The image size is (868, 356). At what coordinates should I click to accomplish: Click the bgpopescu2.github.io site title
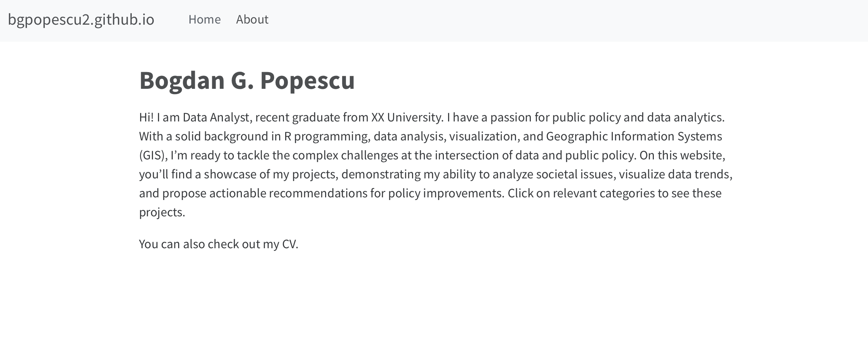pos(81,20)
